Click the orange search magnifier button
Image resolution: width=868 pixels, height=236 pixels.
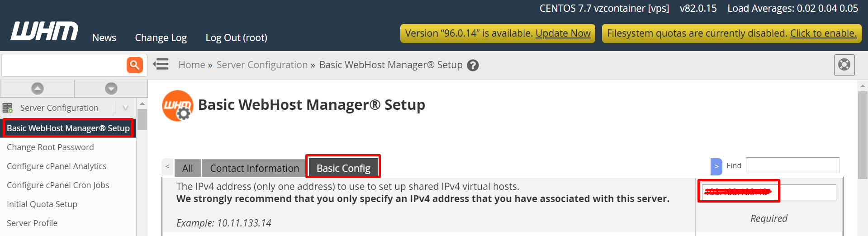135,65
